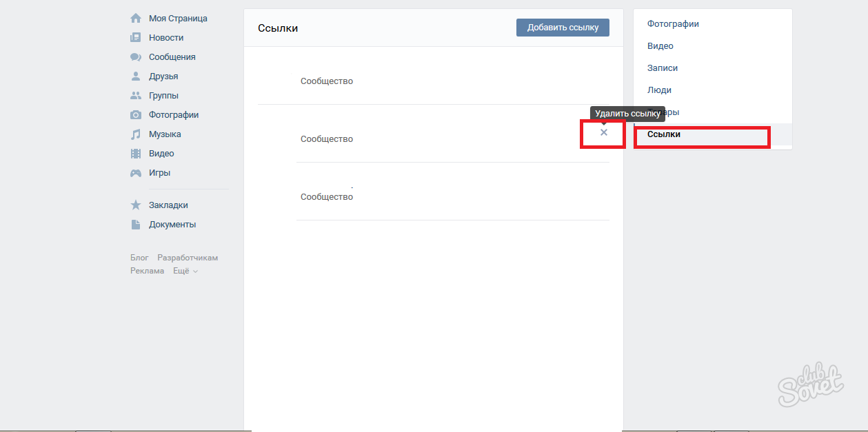The width and height of the screenshot is (868, 432).
Task: Open the Видео section in right panel
Action: click(660, 46)
